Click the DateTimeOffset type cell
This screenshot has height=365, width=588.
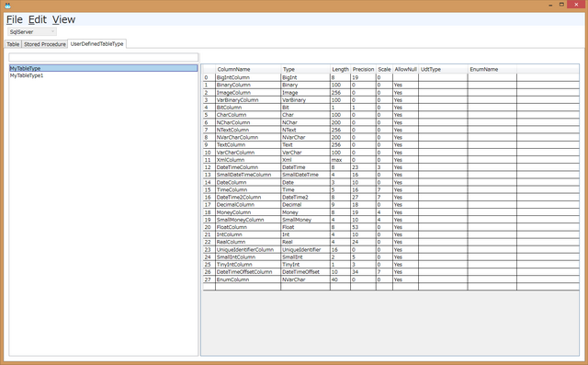click(305, 272)
